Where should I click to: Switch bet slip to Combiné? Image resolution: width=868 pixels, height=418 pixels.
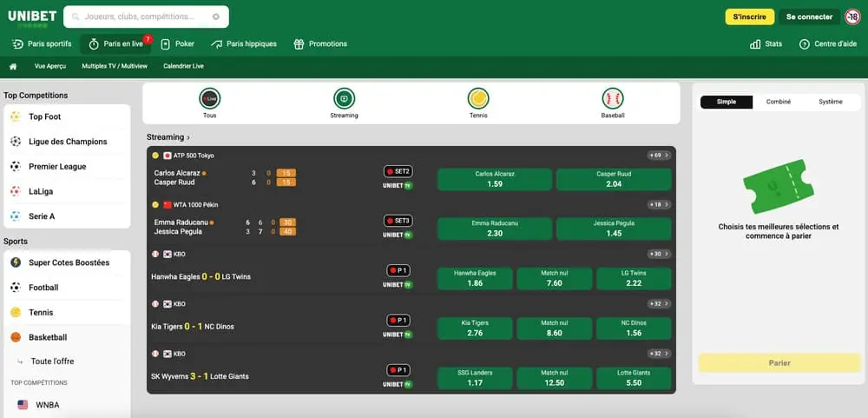(778, 102)
